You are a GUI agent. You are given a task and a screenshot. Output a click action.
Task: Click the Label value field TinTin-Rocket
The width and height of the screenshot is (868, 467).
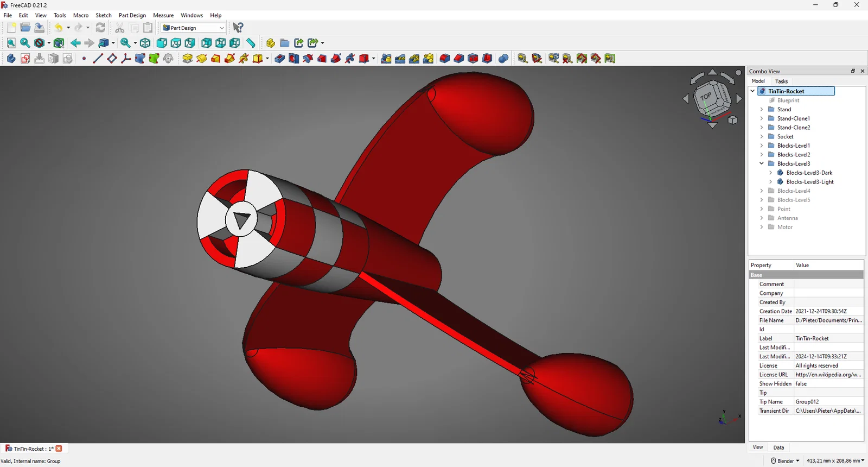(x=828, y=339)
